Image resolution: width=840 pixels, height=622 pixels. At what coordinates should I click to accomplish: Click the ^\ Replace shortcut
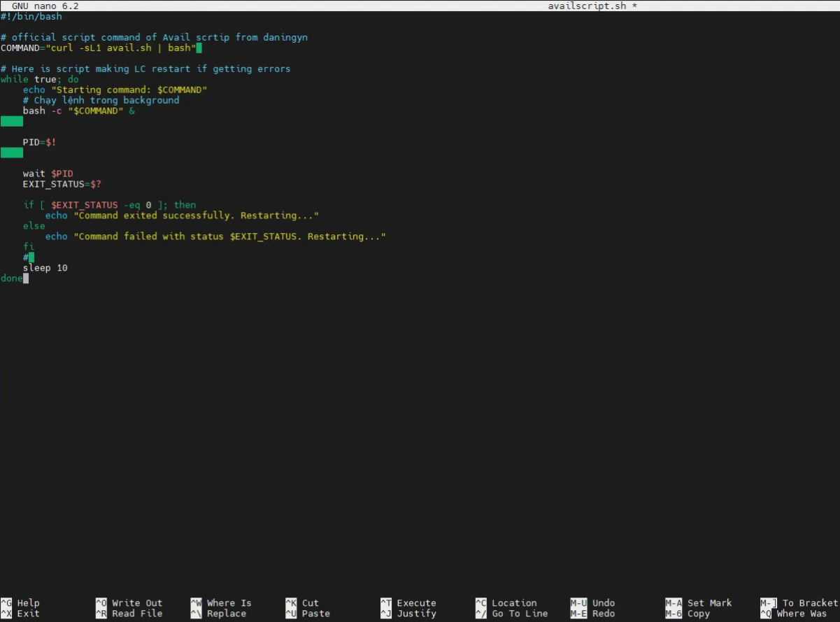[x=219, y=614]
